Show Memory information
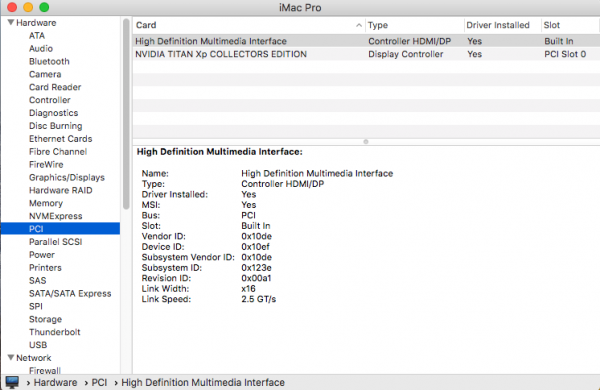Viewport: 600px width, 390px height. pos(46,203)
